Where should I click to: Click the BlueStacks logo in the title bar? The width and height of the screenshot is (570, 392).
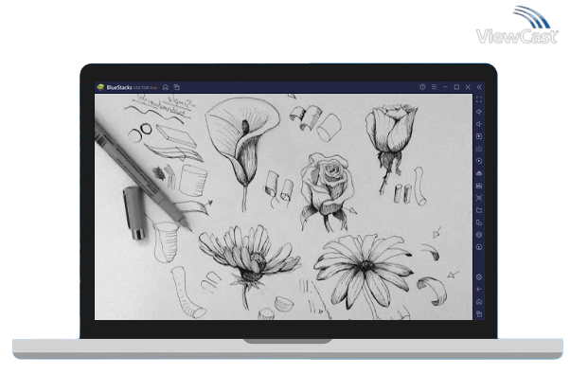click(x=100, y=87)
